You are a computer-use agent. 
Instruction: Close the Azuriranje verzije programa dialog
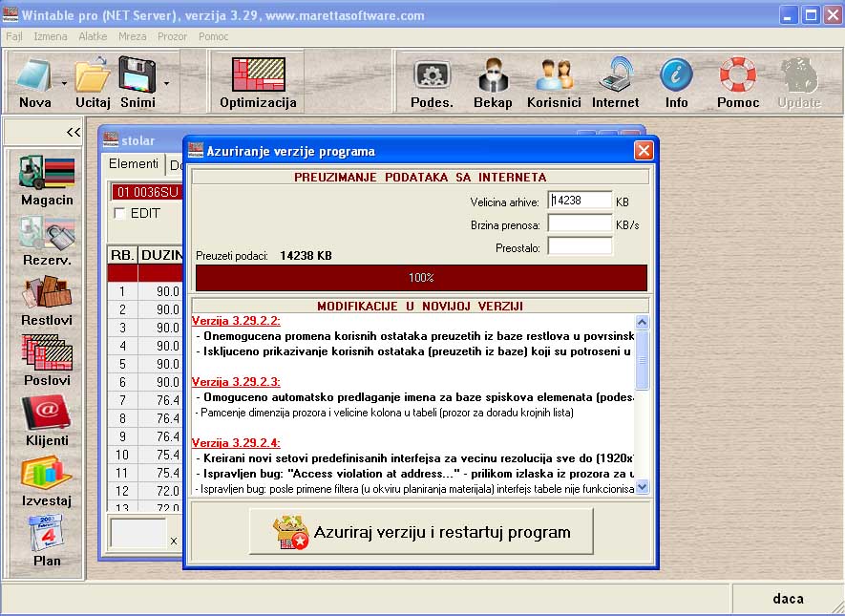click(644, 151)
